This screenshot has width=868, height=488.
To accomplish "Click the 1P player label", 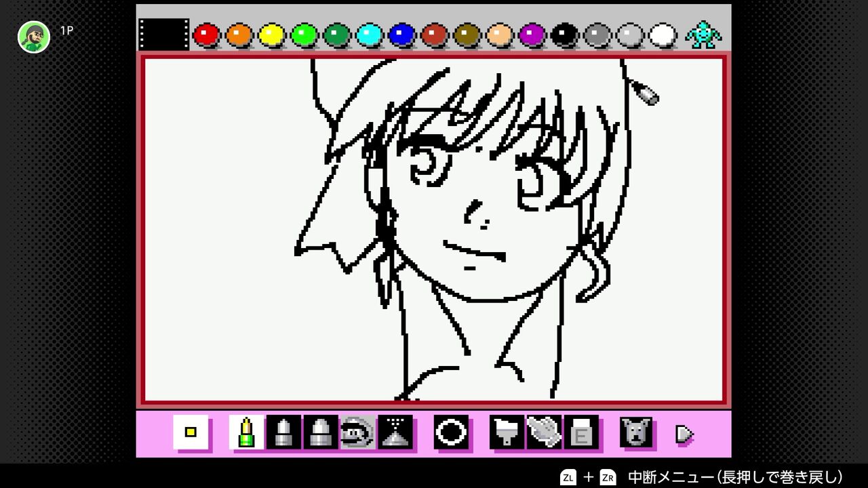I will 66,30.
